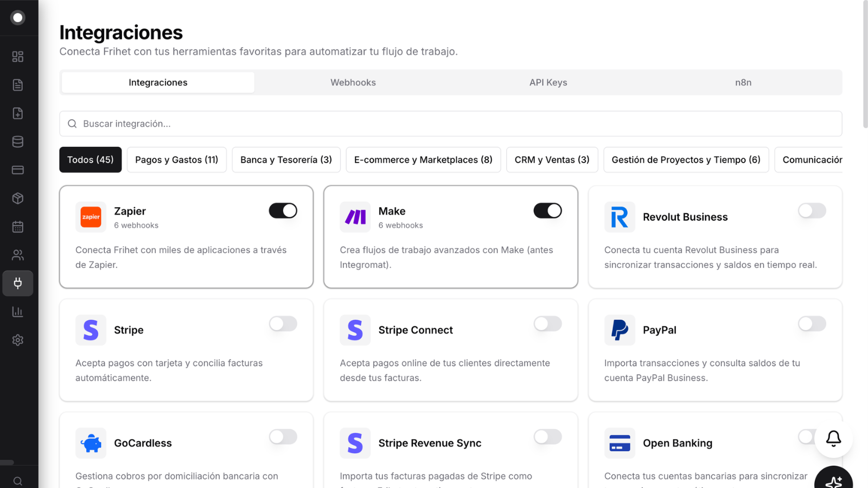Click the Revolut Business card title
This screenshot has width=868, height=488.
point(685,217)
